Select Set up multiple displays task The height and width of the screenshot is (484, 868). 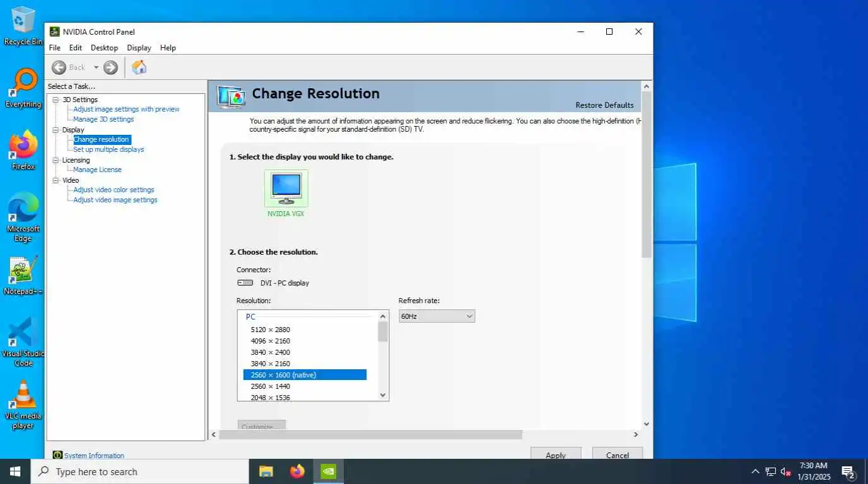coord(108,149)
